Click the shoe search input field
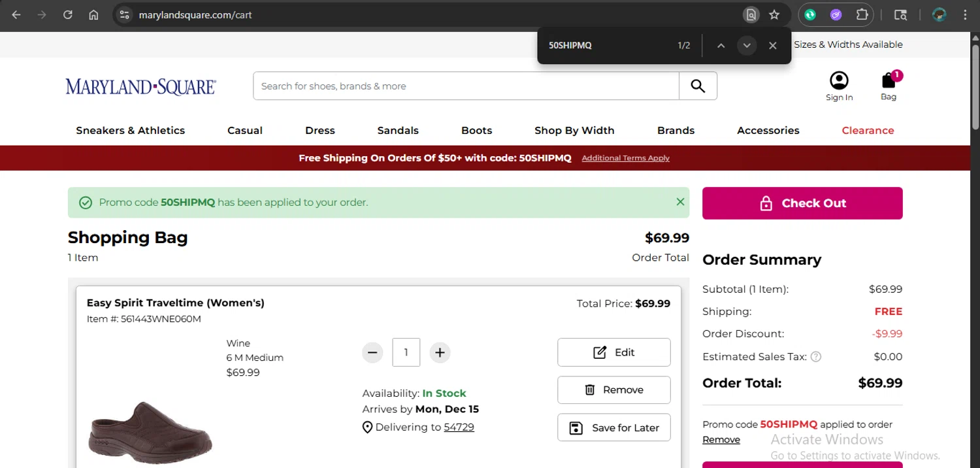The image size is (980, 468). (466, 86)
